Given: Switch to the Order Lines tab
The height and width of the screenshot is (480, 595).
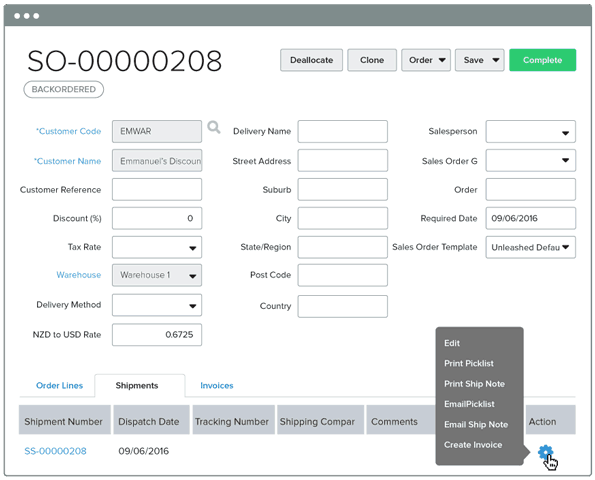Looking at the screenshot, I should (x=59, y=386).
